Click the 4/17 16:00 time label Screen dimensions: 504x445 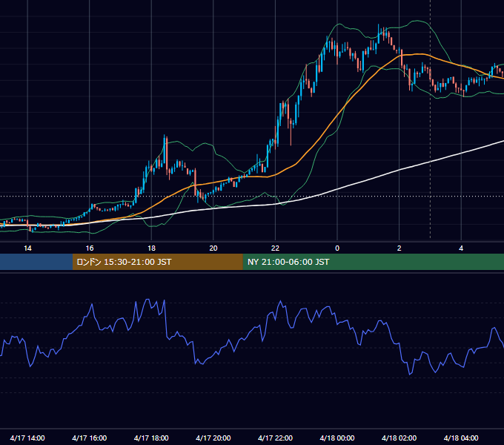click(90, 438)
